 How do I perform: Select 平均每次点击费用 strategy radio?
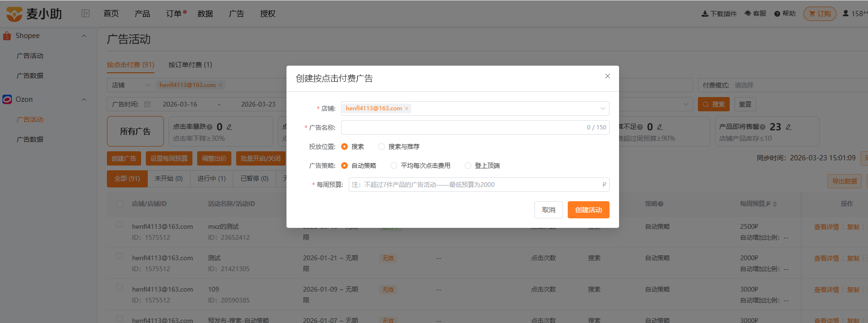pos(394,166)
